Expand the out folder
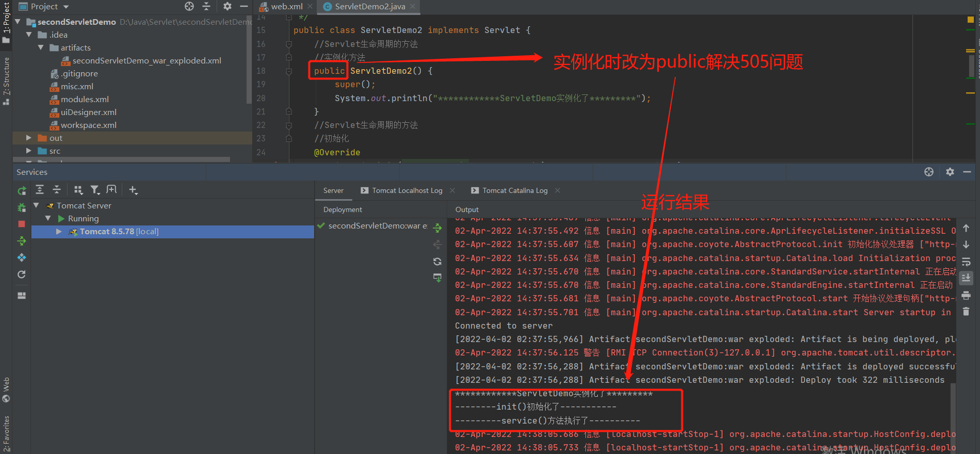 (29, 138)
